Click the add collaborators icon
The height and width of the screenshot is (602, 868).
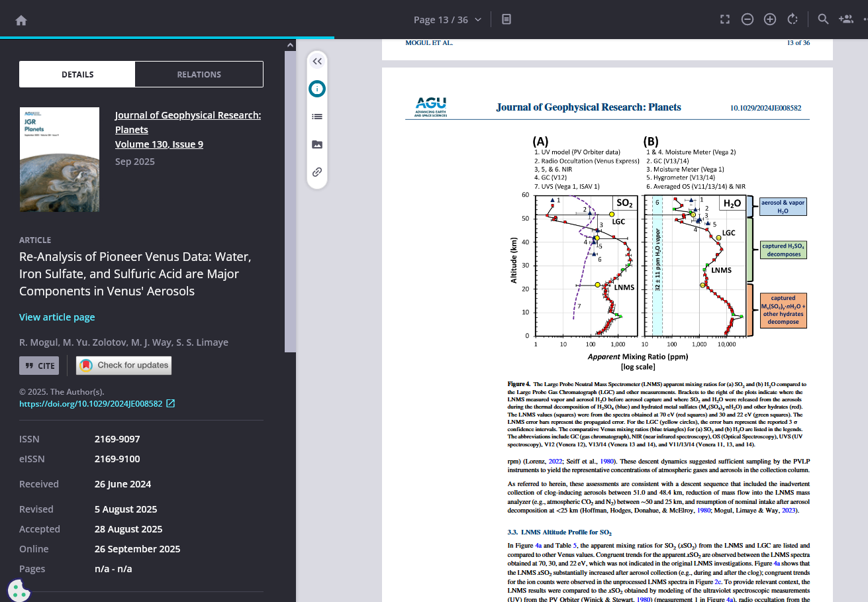click(x=845, y=19)
